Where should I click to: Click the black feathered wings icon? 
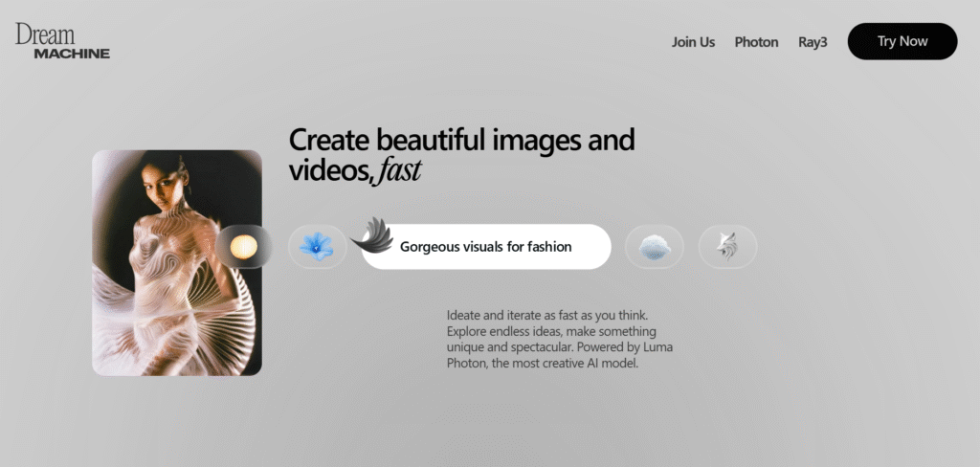[372, 235]
